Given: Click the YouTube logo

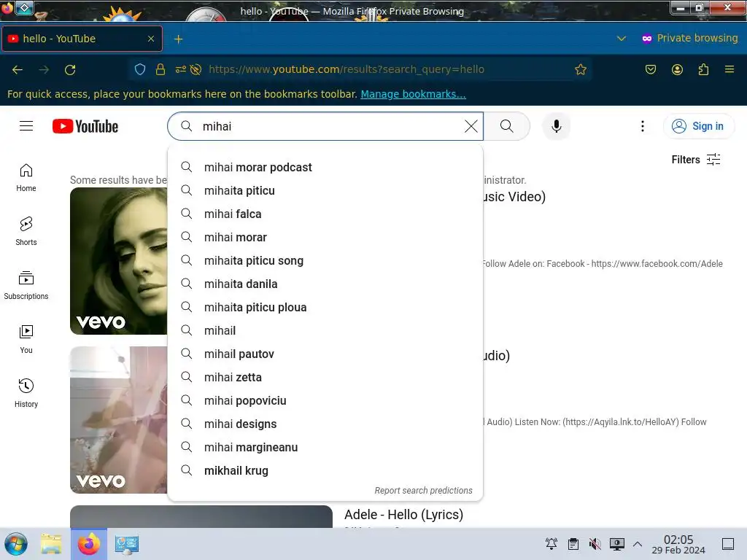Looking at the screenshot, I should click(85, 126).
